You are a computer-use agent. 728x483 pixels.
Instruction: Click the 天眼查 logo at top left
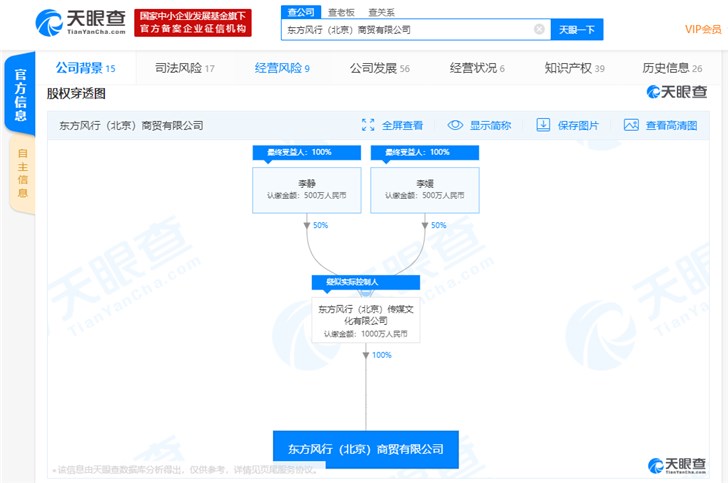tap(80, 22)
